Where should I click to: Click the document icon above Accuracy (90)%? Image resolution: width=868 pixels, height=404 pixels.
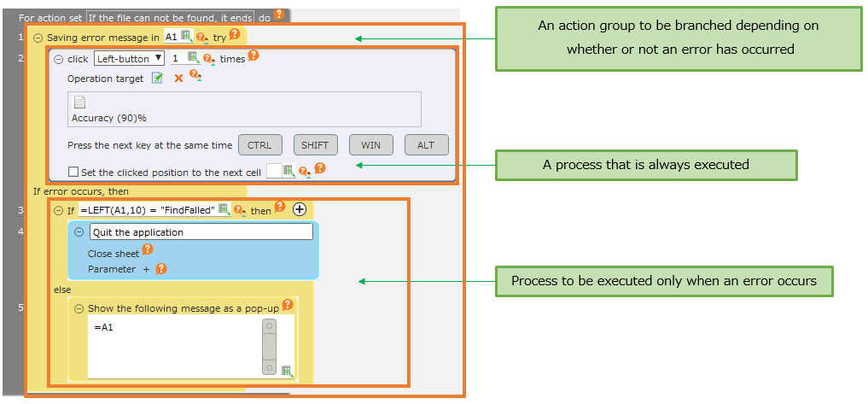point(79,103)
